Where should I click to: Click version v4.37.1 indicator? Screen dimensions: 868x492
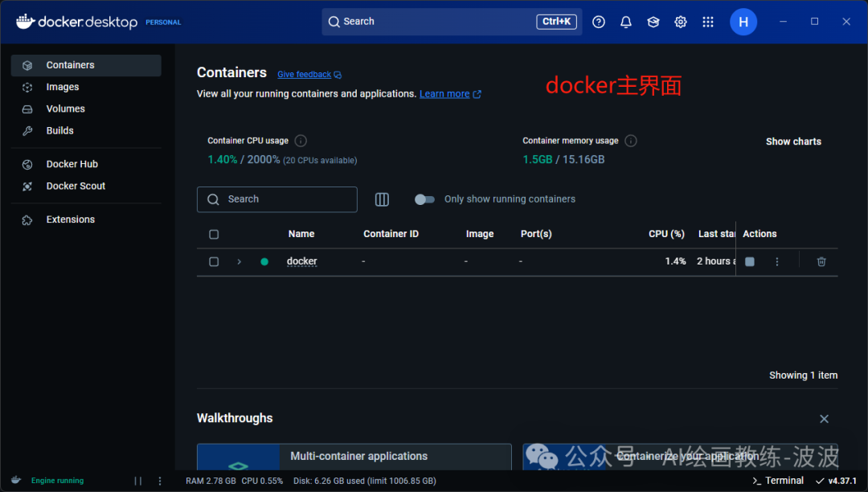click(836, 481)
